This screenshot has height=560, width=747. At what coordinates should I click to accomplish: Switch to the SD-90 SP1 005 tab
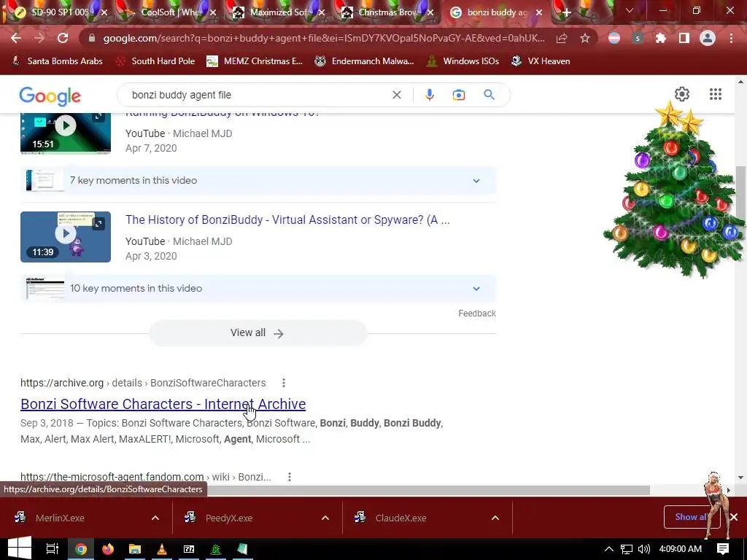click(60, 12)
